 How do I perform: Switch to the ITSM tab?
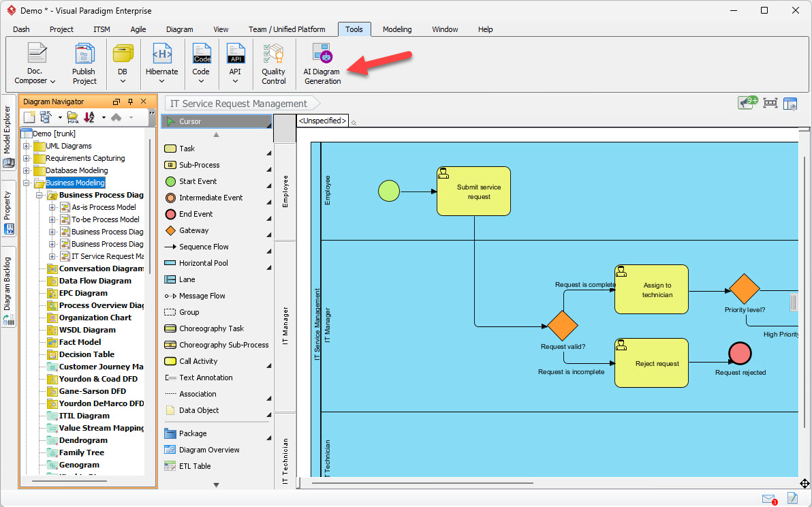(101, 29)
